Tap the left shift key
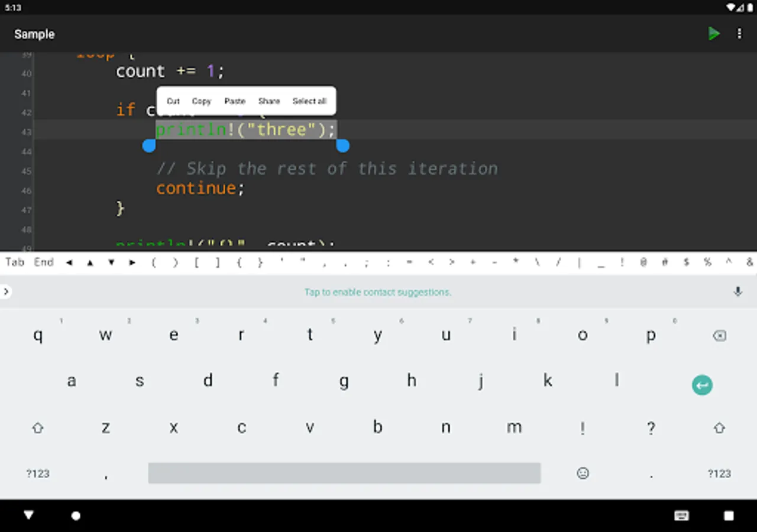 point(38,428)
